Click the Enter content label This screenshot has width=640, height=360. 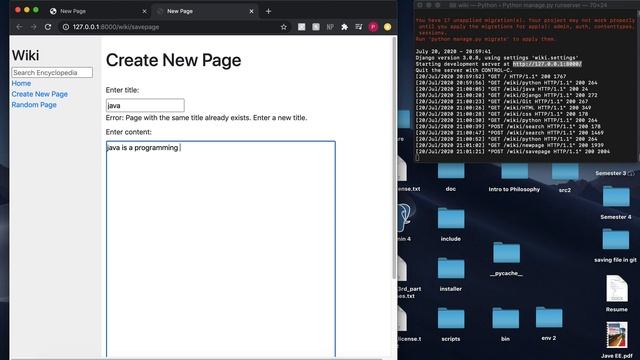[129, 132]
